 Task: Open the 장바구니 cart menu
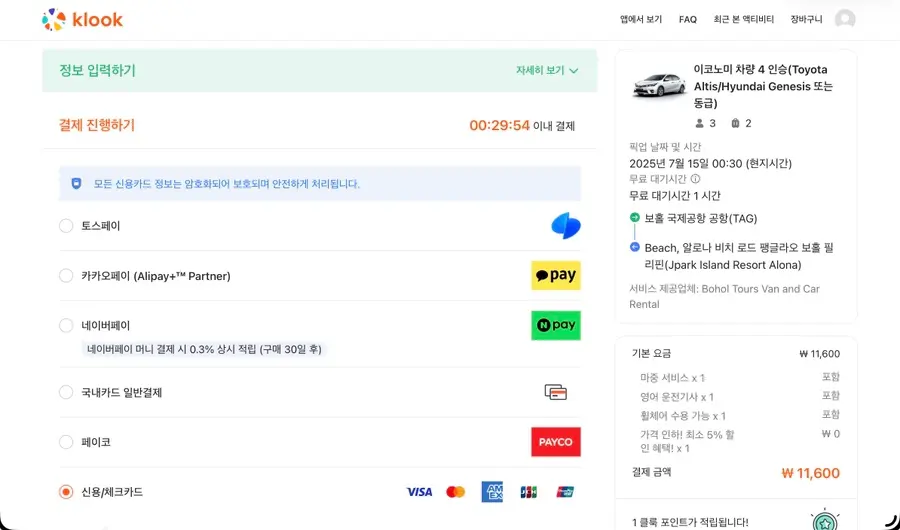click(806, 20)
